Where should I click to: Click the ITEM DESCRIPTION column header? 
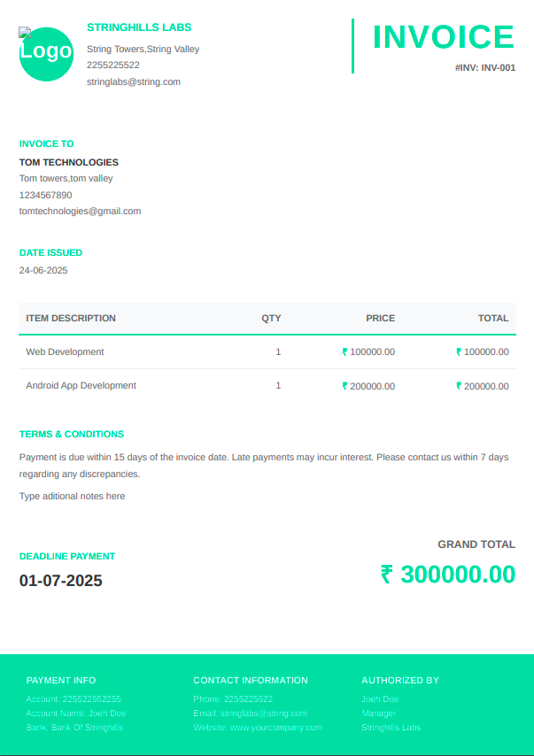(x=71, y=319)
